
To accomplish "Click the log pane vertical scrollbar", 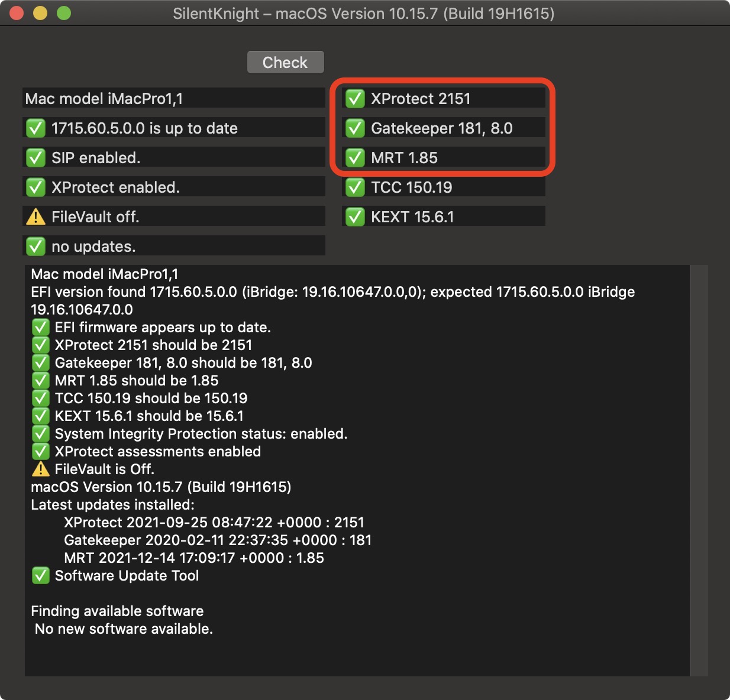I will (699, 470).
